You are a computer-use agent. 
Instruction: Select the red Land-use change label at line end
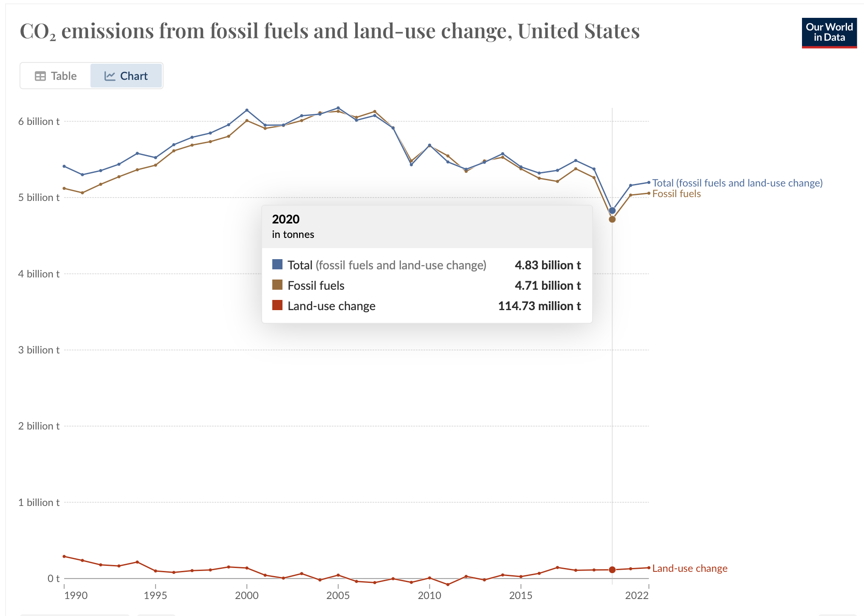pos(689,568)
